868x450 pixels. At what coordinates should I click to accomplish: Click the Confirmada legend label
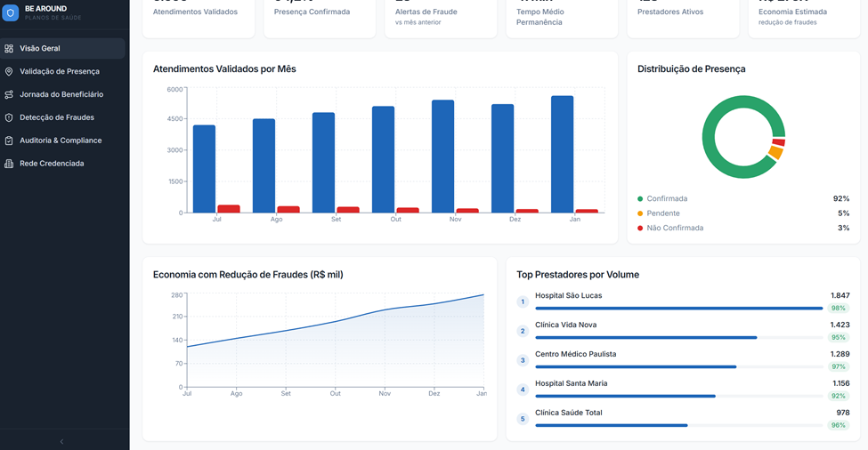(667, 198)
